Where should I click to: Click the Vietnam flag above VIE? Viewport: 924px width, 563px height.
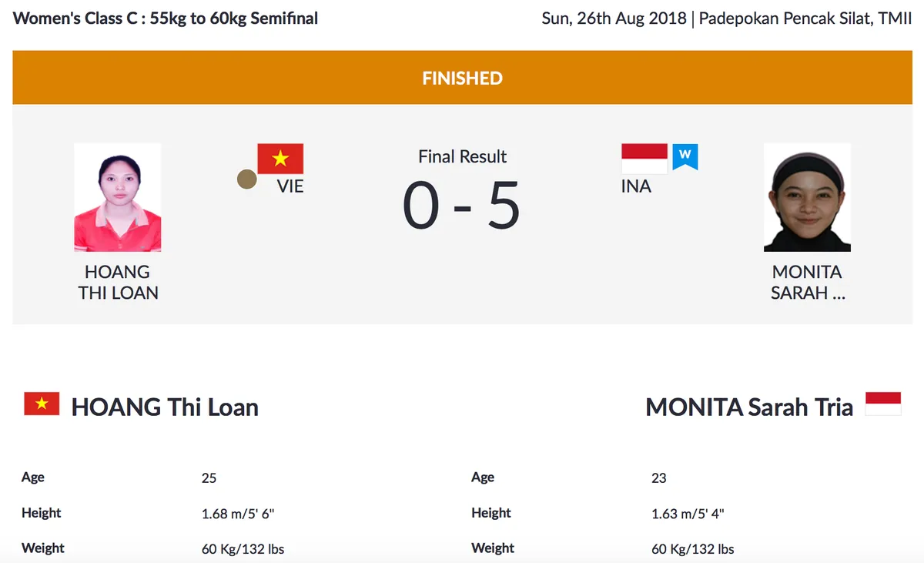pos(280,159)
